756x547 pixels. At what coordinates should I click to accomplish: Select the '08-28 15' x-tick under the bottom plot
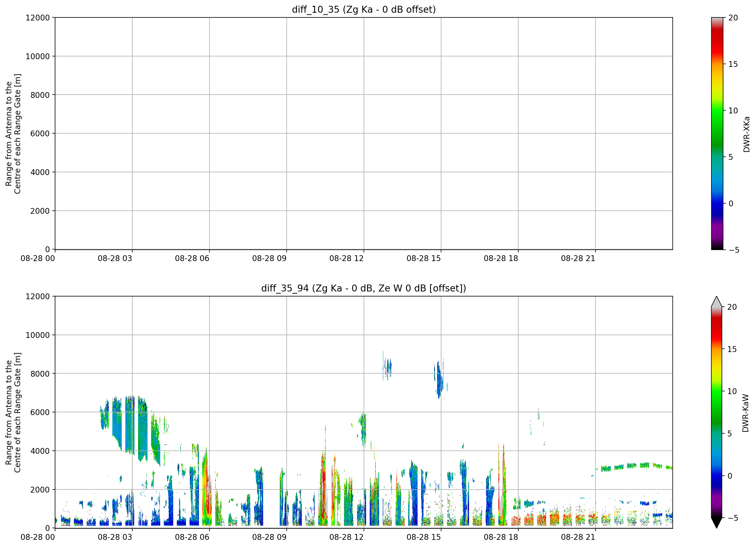tap(424, 537)
